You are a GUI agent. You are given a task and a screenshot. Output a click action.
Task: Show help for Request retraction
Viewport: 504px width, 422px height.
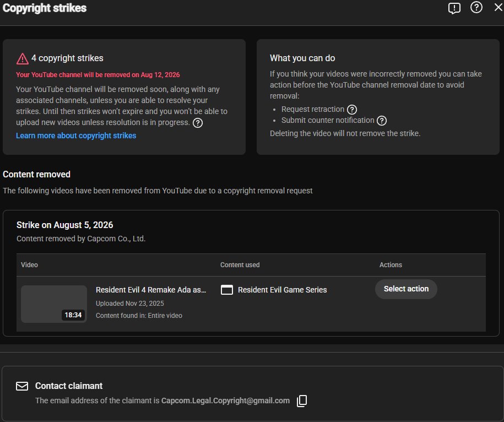pyautogui.click(x=352, y=110)
